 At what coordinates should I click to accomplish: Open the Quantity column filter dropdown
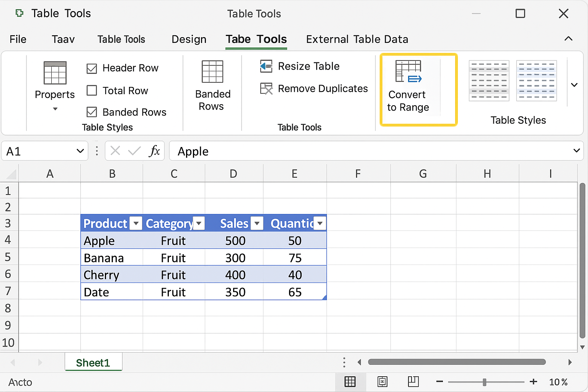[x=320, y=223]
